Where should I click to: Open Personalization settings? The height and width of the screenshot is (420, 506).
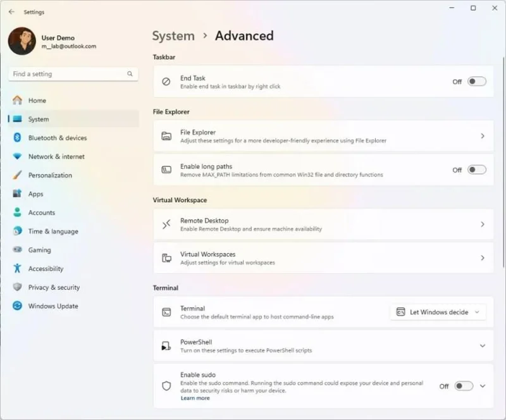(73, 175)
